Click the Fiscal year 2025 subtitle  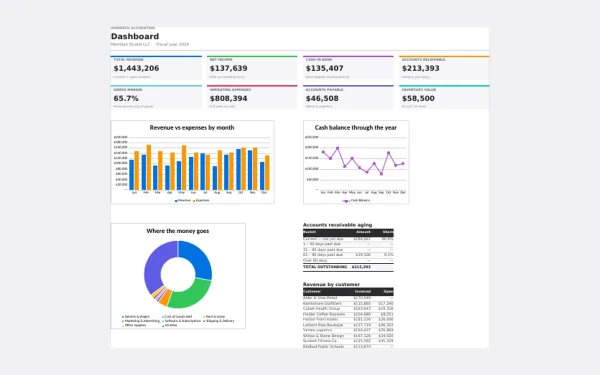(x=173, y=44)
